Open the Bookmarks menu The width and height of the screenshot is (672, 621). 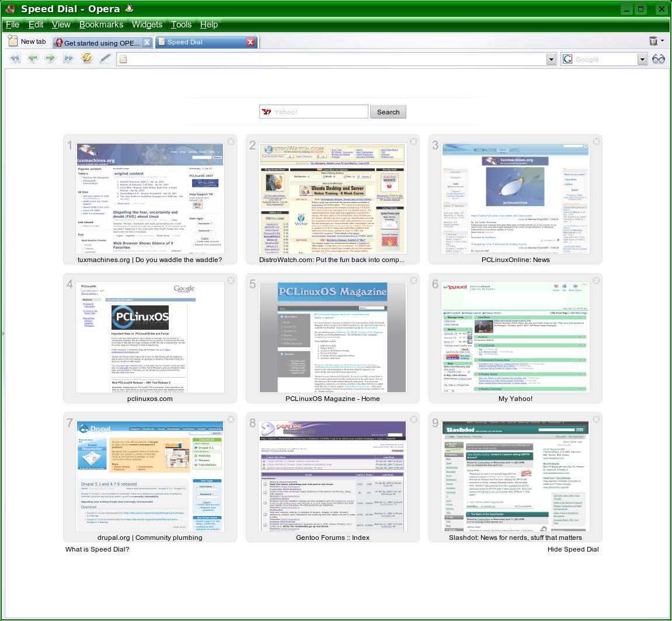tap(101, 25)
